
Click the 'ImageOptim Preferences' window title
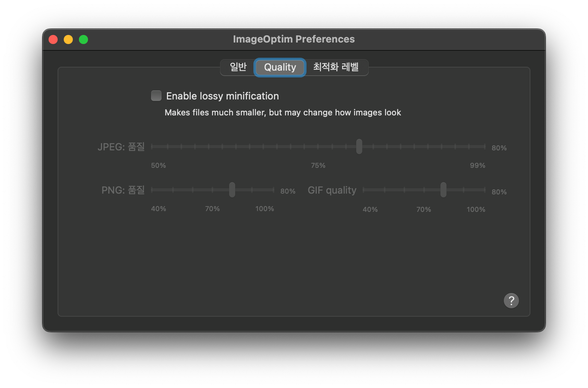pyautogui.click(x=294, y=39)
